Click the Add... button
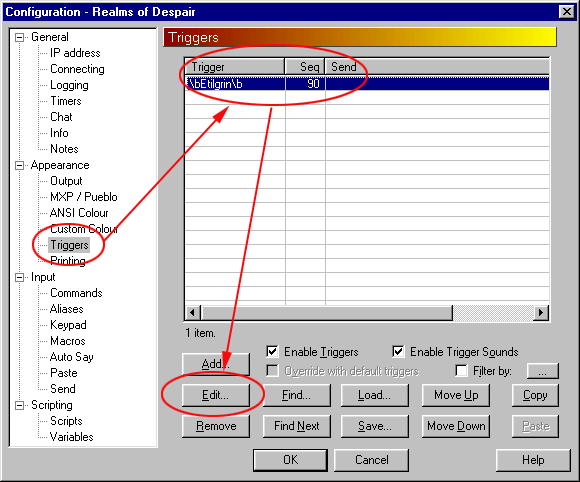This screenshot has width=580, height=482. 216,364
